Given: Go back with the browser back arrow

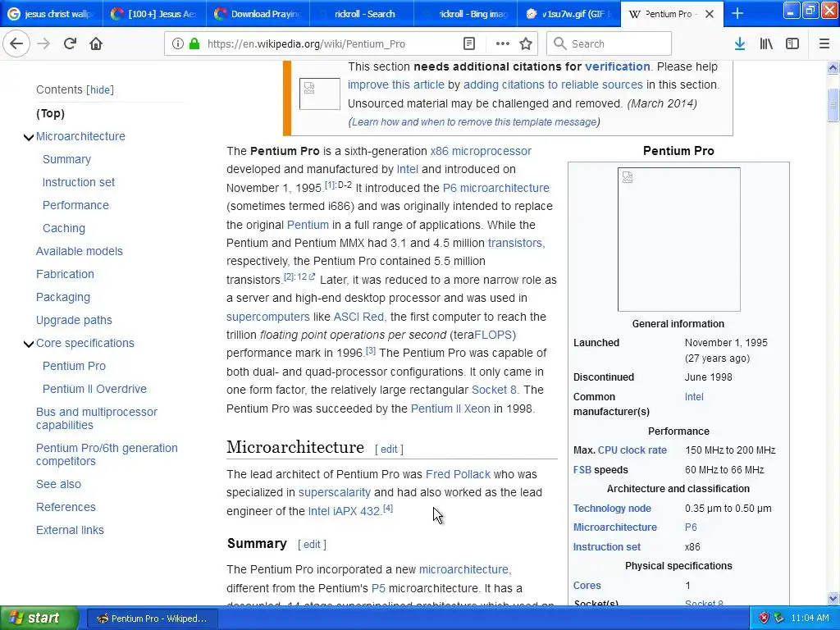Looking at the screenshot, I should (16, 43).
